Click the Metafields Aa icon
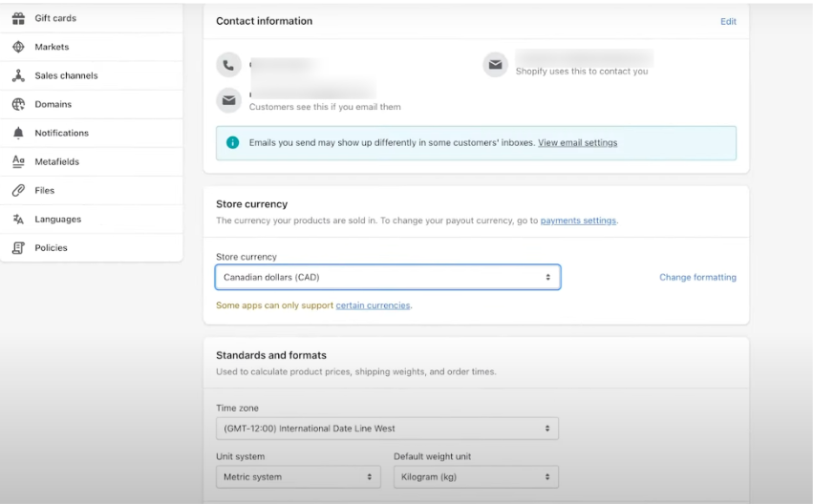Image resolution: width=813 pixels, height=504 pixels. pos(19,161)
